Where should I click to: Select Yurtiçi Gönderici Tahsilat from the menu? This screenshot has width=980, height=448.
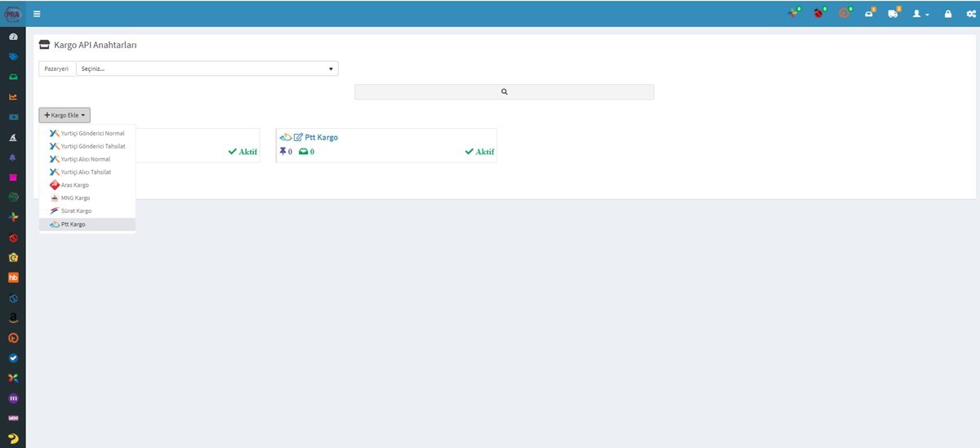coord(87,146)
